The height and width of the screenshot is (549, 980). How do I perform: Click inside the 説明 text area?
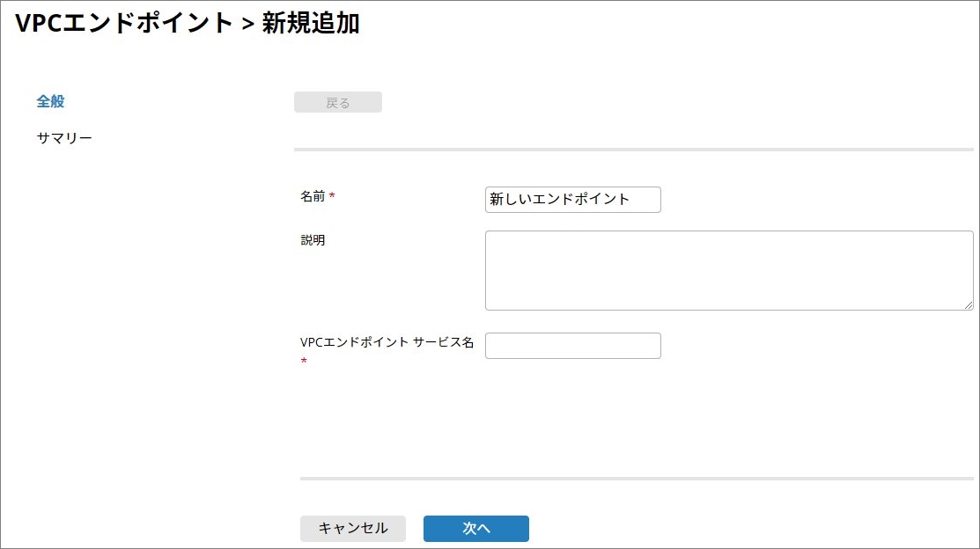pyautogui.click(x=728, y=270)
